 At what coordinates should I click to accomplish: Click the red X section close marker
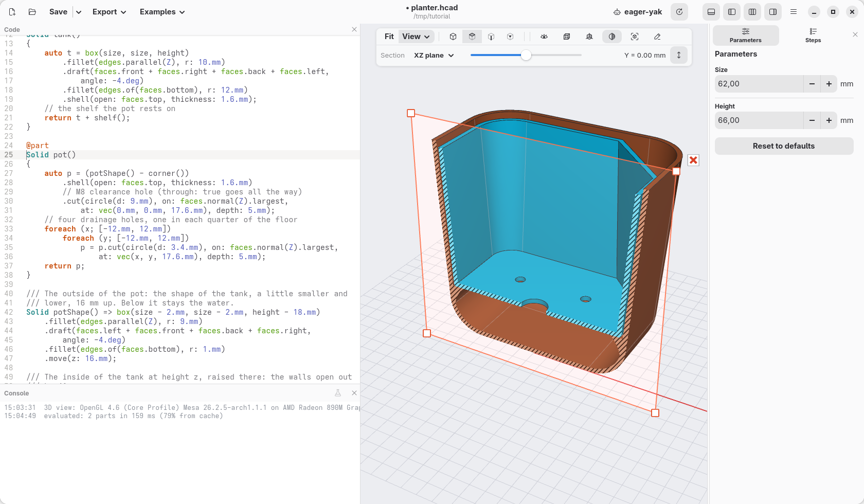tap(693, 160)
